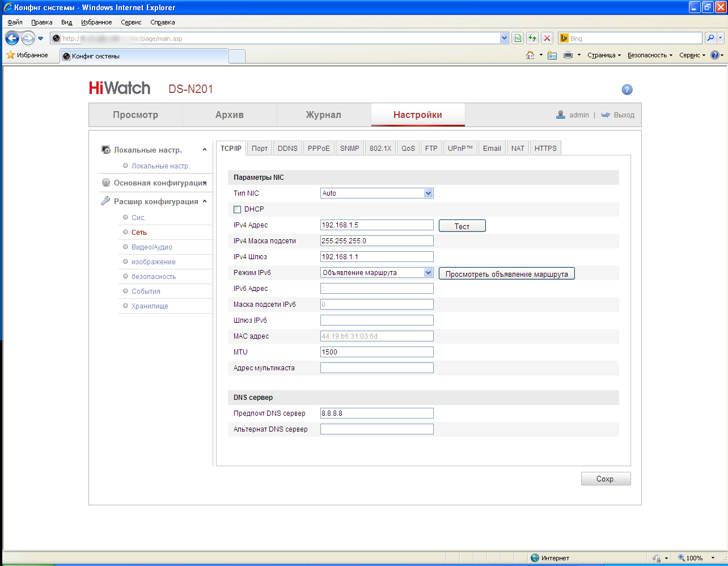Click the logout arrow icon beside Выход
728x566 pixels.
tap(606, 115)
